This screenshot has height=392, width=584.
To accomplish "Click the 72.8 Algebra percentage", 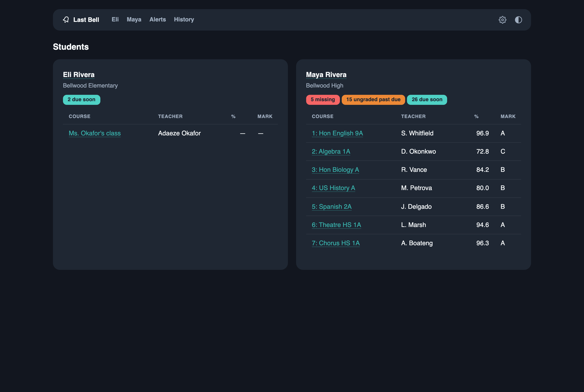I will pos(482,152).
